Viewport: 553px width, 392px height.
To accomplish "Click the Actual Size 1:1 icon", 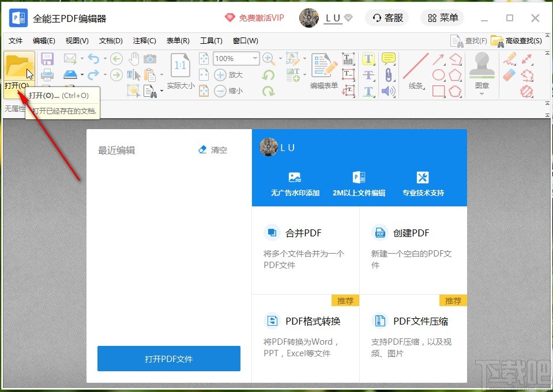I will (180, 66).
